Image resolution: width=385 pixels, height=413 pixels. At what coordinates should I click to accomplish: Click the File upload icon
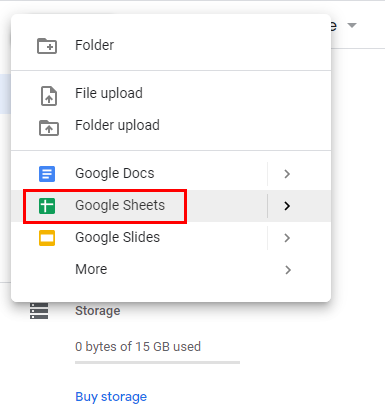49,96
